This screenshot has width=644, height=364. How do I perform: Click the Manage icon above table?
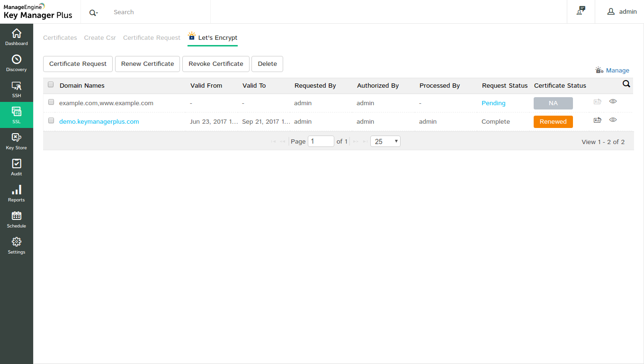coord(599,70)
